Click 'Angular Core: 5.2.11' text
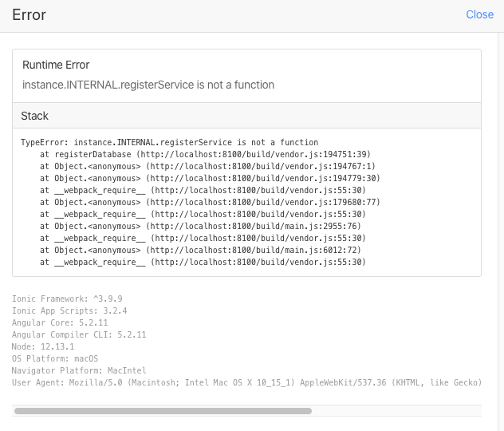Viewport: 504px width, 431px height. point(60,322)
